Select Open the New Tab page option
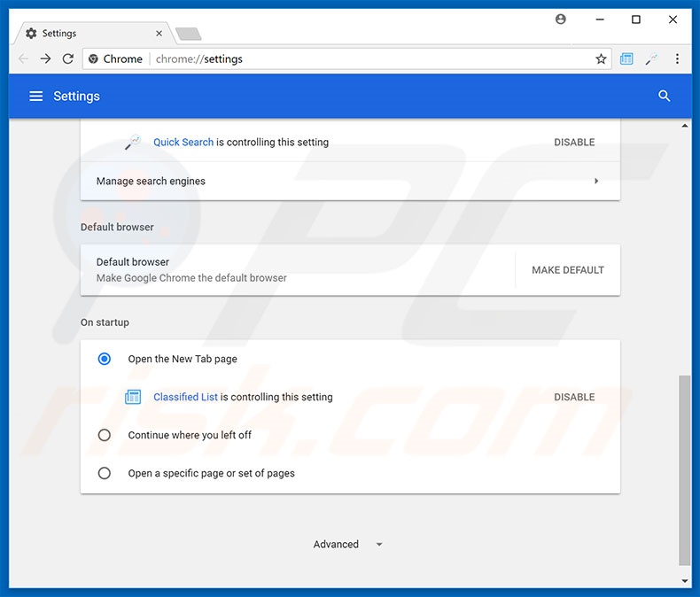The width and height of the screenshot is (700, 597). [105, 359]
